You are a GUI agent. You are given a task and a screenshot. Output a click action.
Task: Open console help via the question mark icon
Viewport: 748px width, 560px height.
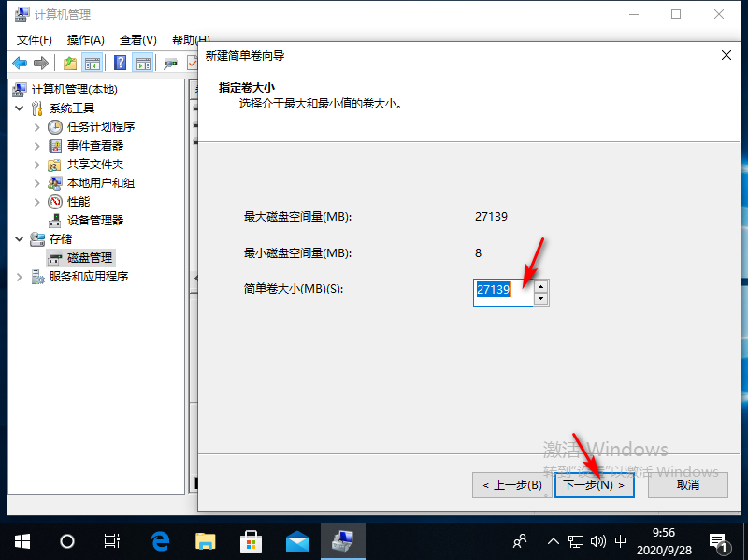[118, 63]
